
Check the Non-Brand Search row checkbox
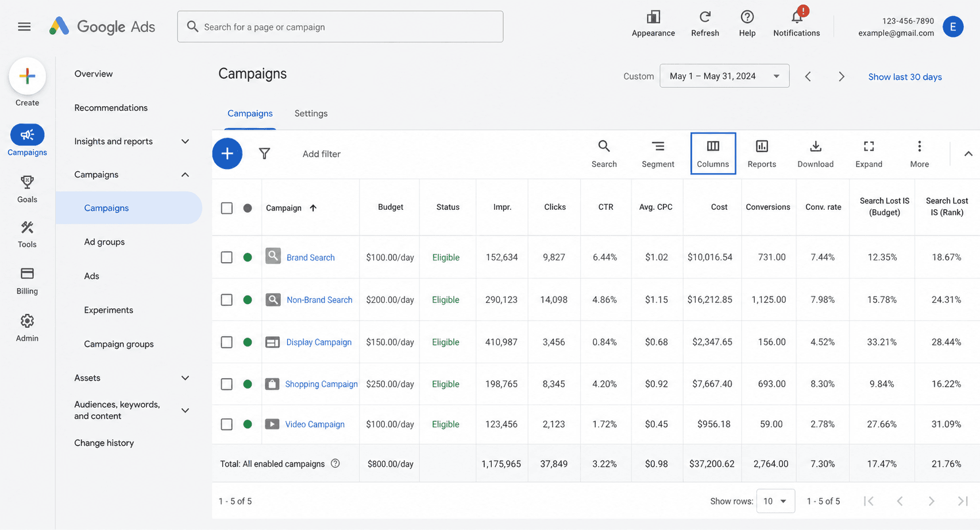point(227,299)
